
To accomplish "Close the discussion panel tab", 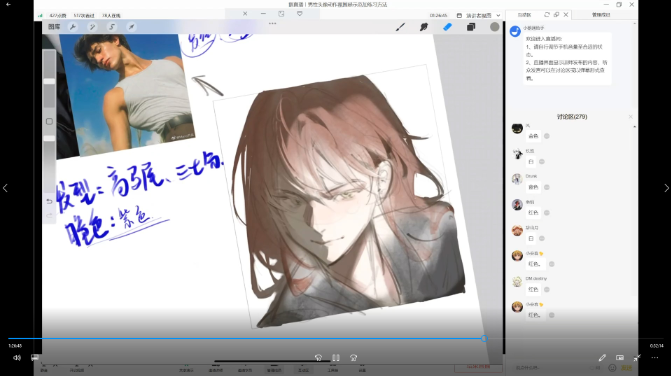I will (x=566, y=15).
